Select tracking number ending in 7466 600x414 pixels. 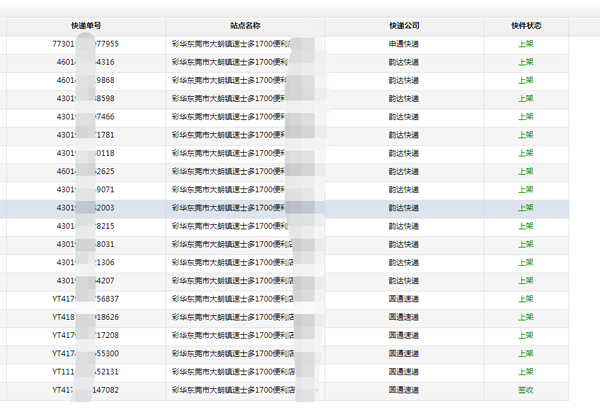coord(86,117)
